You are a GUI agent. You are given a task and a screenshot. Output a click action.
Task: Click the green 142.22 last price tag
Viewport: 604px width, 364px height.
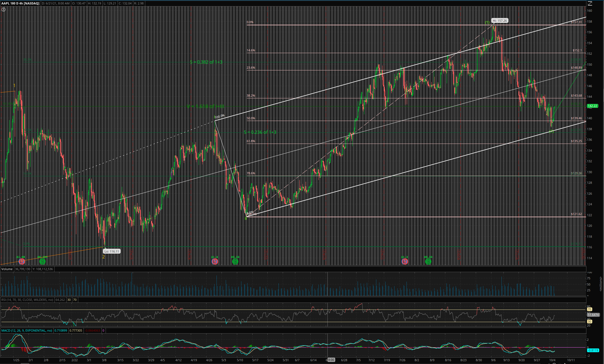592,106
